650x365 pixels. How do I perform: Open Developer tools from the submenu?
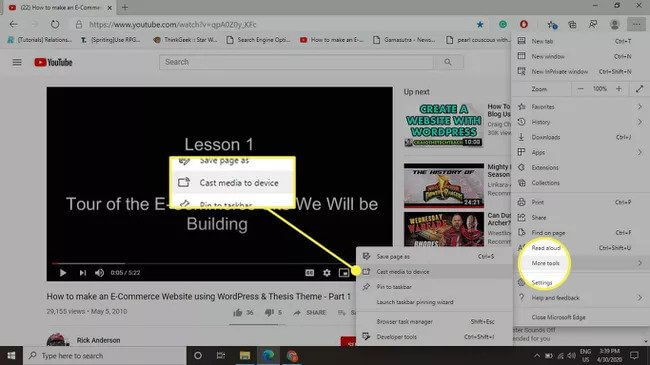point(434,337)
